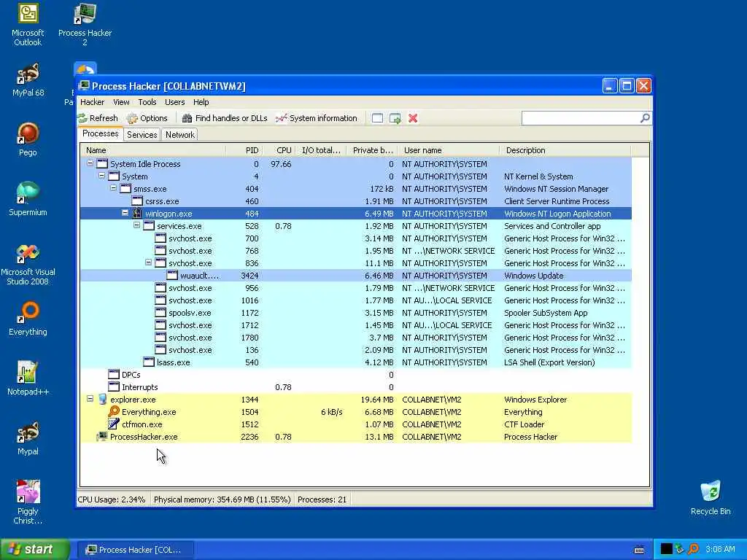747x560 pixels.
Task: Sort by Private bytes column header
Action: [x=372, y=150]
